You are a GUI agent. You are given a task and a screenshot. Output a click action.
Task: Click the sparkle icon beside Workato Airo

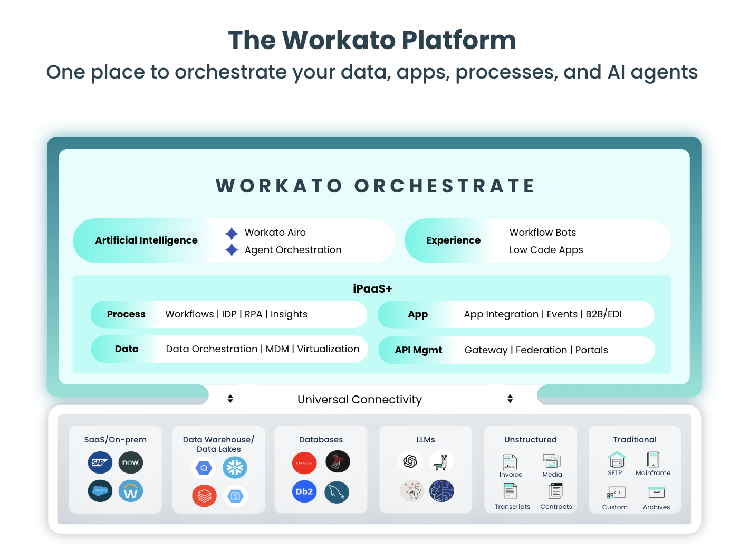[232, 233]
